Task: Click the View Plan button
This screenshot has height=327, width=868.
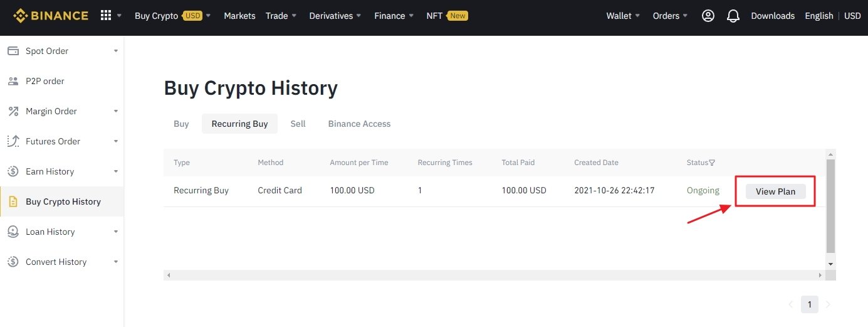Action: click(775, 191)
